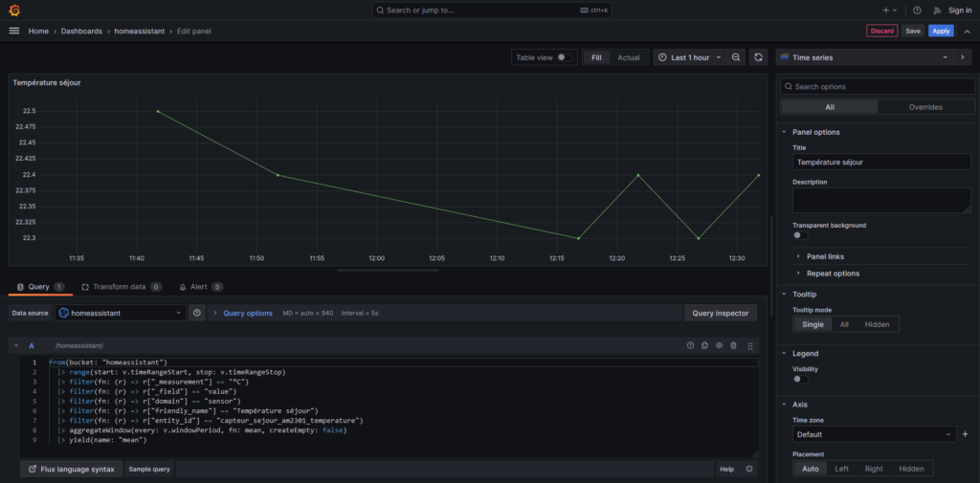Open the homeassistant data source dropdown
This screenshot has width=980, height=483.
click(x=121, y=313)
